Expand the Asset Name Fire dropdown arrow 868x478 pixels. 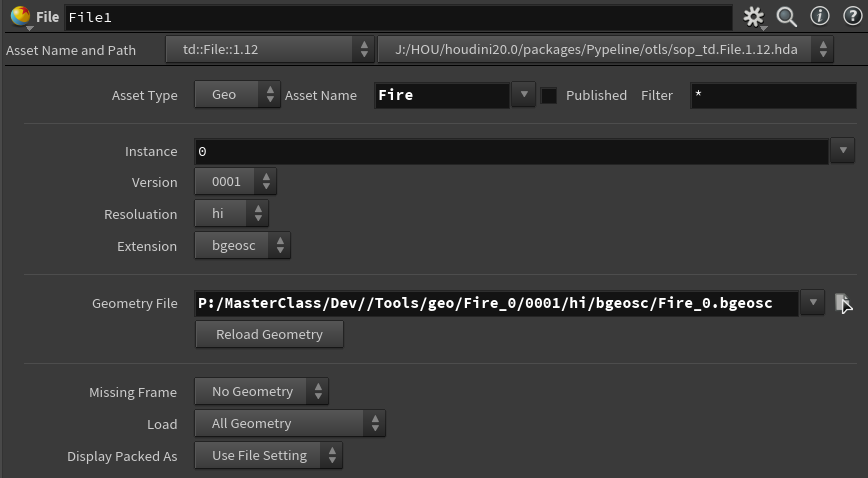tap(524, 95)
